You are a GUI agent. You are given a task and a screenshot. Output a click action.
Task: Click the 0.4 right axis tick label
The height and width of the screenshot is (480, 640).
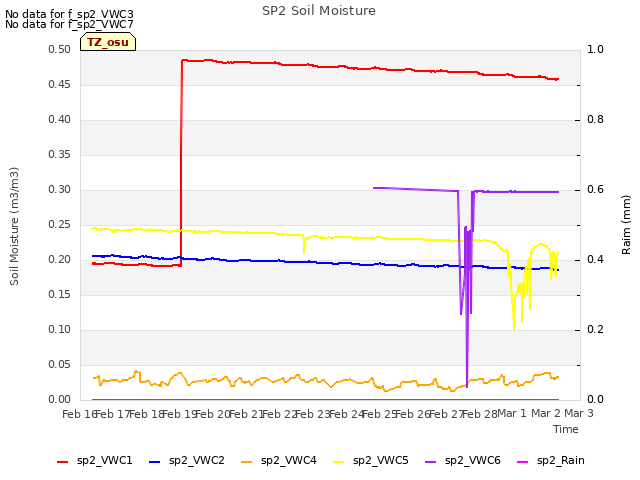pos(595,260)
